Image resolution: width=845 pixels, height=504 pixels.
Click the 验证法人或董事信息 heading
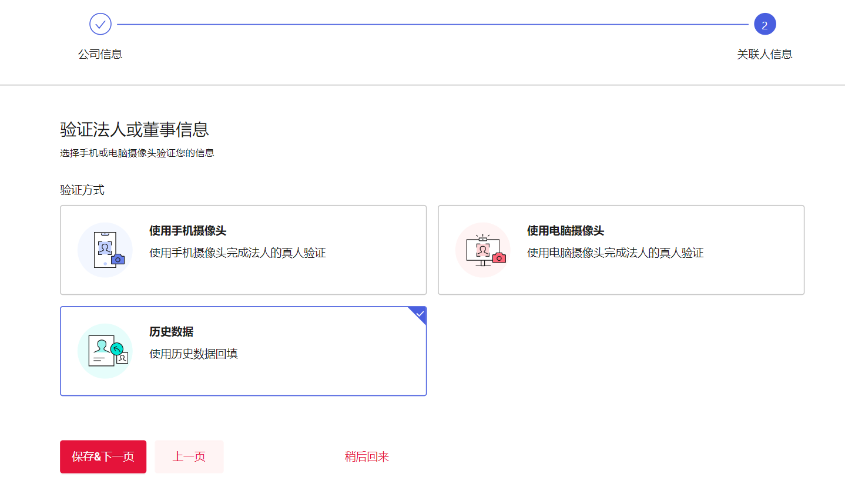click(x=135, y=129)
